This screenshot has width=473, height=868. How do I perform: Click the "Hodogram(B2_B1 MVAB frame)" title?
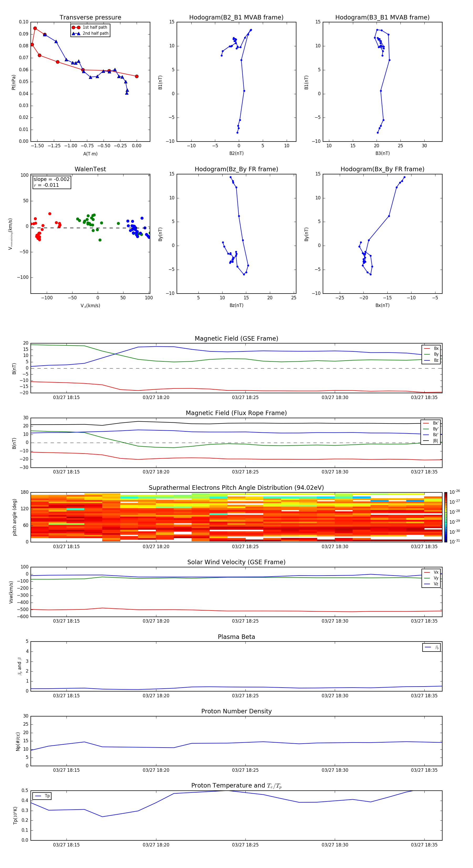(x=236, y=18)
